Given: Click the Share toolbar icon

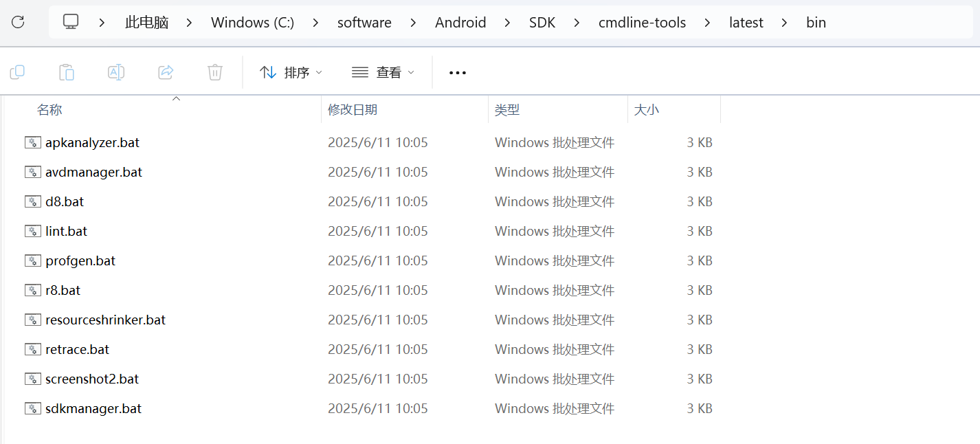Looking at the screenshot, I should point(166,72).
